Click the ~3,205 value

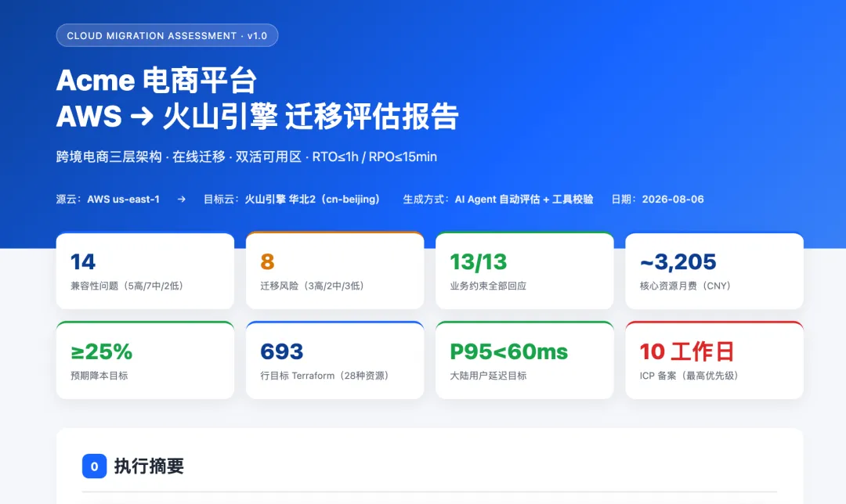678,262
